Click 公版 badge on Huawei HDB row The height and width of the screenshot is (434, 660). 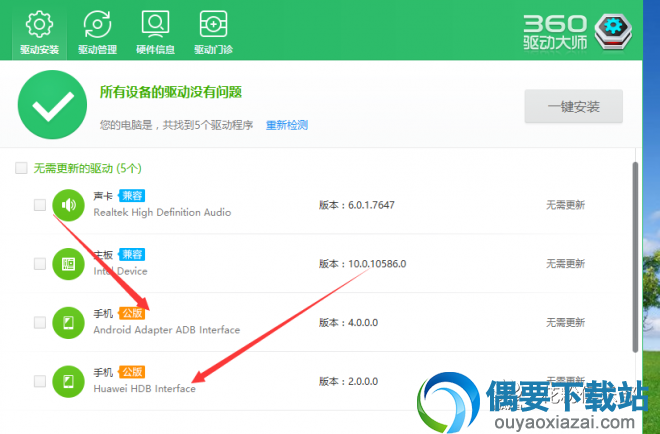[132, 372]
